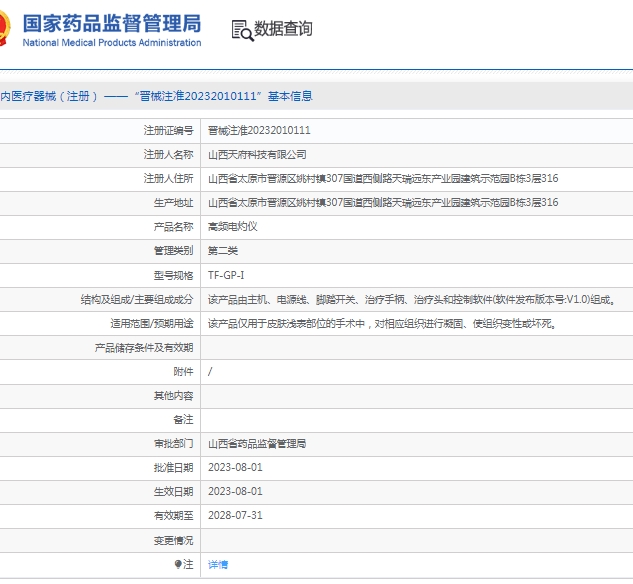Click the 生产地址 address value
Viewport: 633px width, 584px height.
point(383,202)
